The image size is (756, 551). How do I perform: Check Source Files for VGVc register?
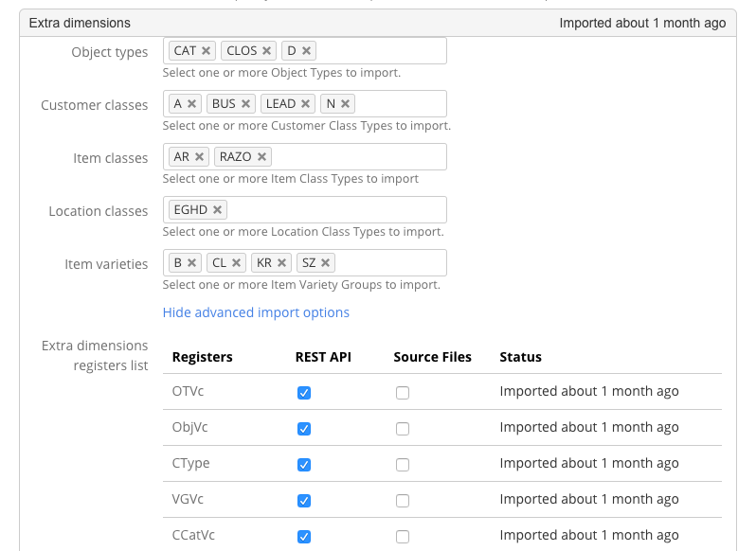(403, 501)
